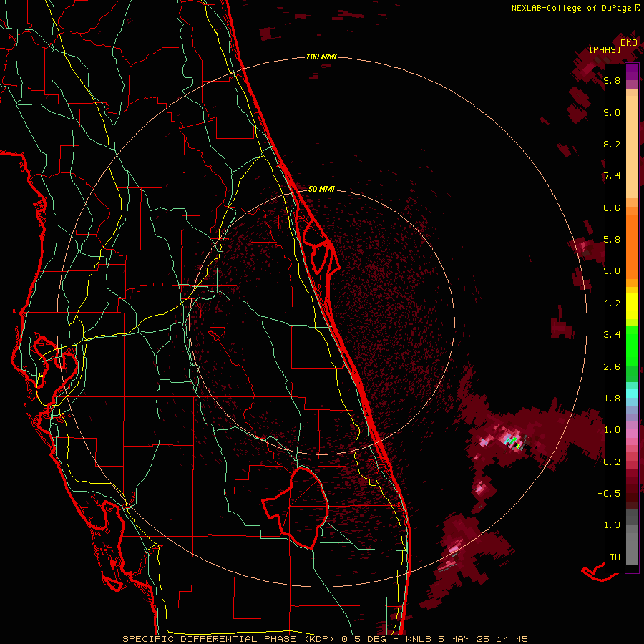Click the cyan segment of the color bar

click(632, 394)
